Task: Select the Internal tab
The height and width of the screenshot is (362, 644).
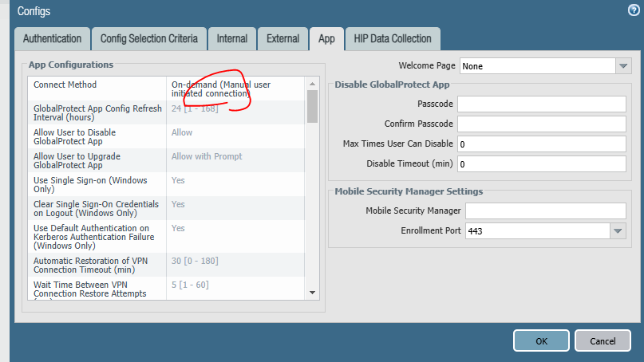Action: [x=232, y=39]
